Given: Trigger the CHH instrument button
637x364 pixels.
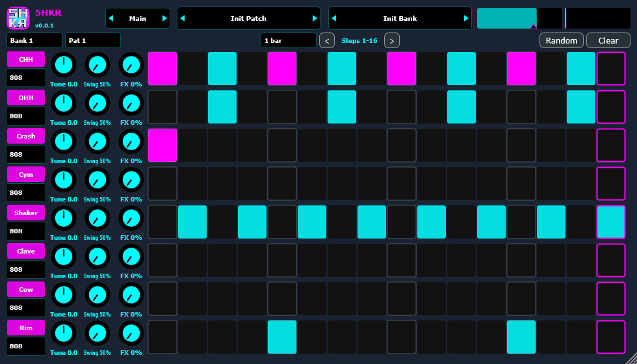Looking at the screenshot, I should pyautogui.click(x=26, y=59).
